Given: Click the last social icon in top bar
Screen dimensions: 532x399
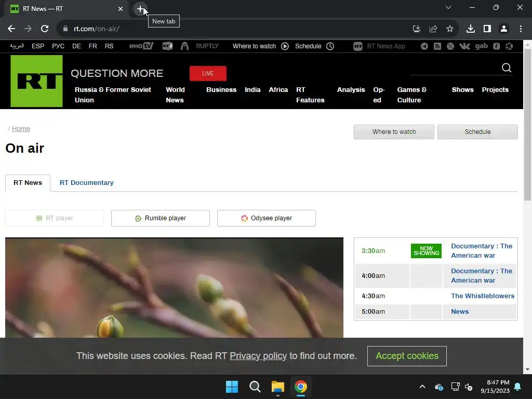Looking at the screenshot, I should 509,46.
